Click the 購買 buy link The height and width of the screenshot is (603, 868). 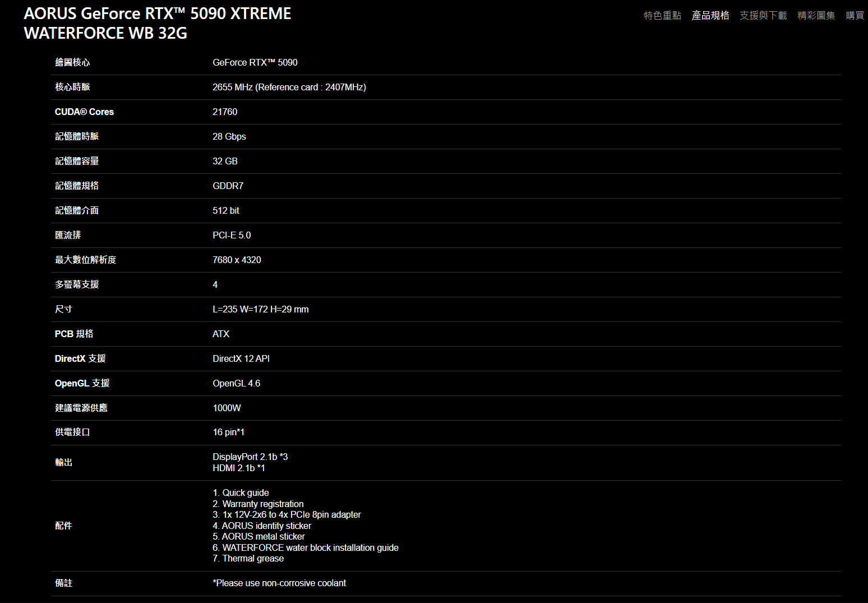855,16
